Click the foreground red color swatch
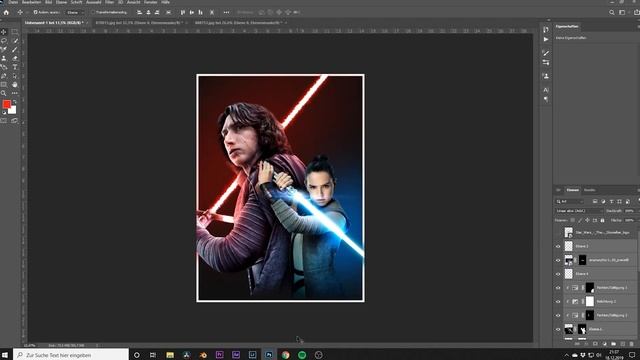 coord(6,104)
